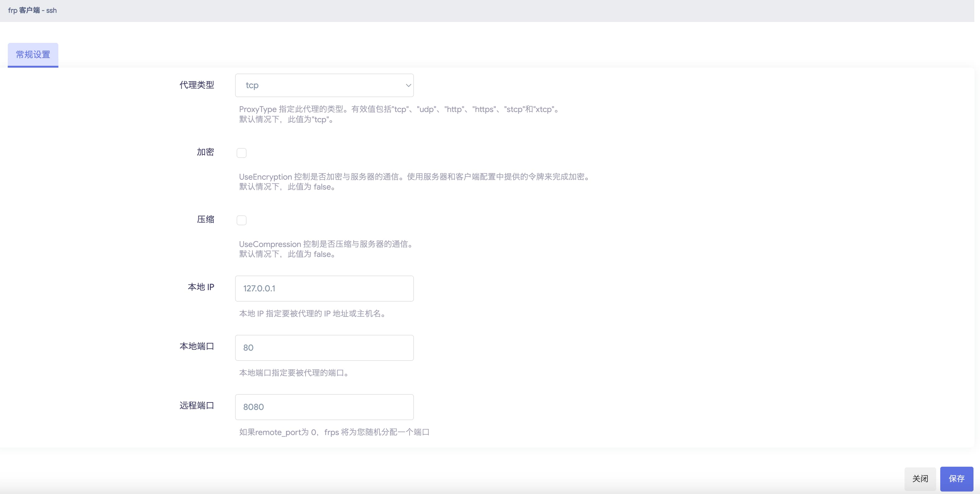Click the remote_port hint text below 8080
980x494 pixels.
(333, 432)
